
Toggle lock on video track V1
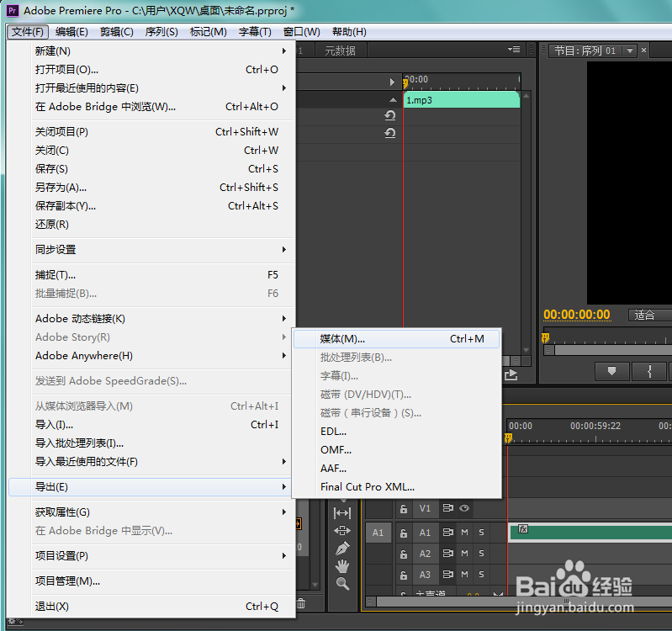404,509
